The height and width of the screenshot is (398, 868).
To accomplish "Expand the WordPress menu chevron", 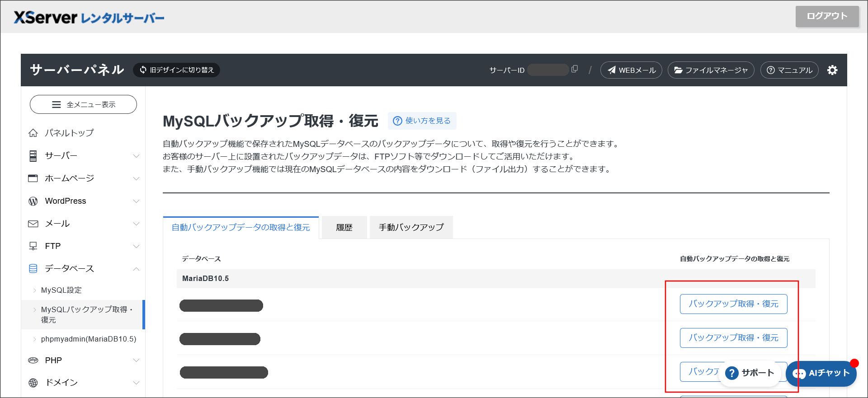I will (136, 201).
